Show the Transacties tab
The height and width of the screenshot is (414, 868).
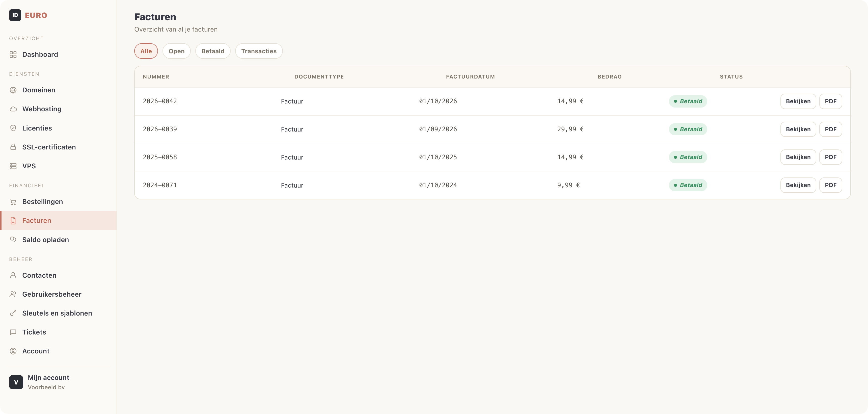(x=259, y=51)
